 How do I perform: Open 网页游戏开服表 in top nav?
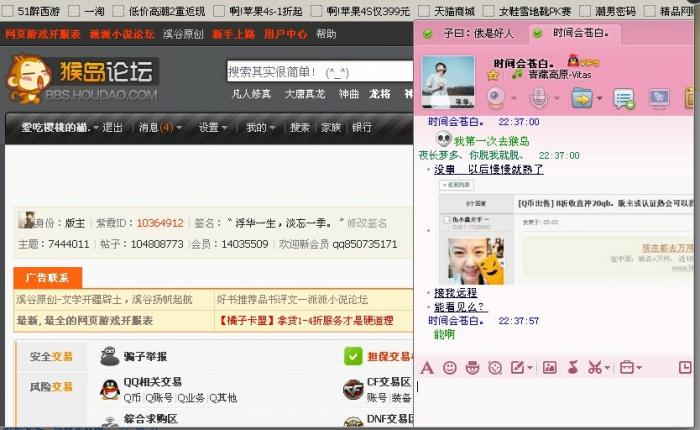pyautogui.click(x=43, y=34)
